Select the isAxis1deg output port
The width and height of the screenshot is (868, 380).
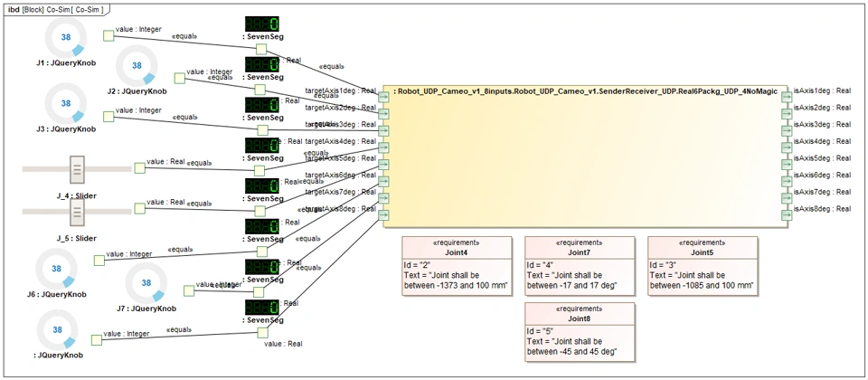787,98
